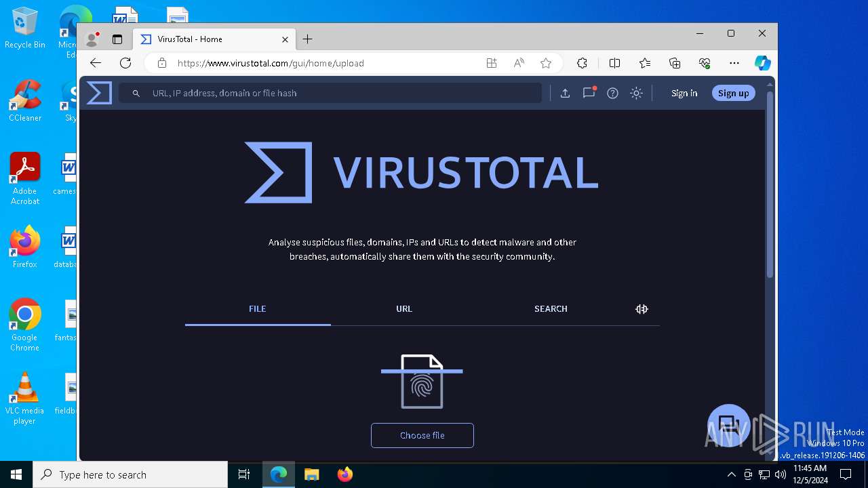Open the Copilot sidebar icon
Image resolution: width=868 pixels, height=488 pixels.
click(763, 63)
